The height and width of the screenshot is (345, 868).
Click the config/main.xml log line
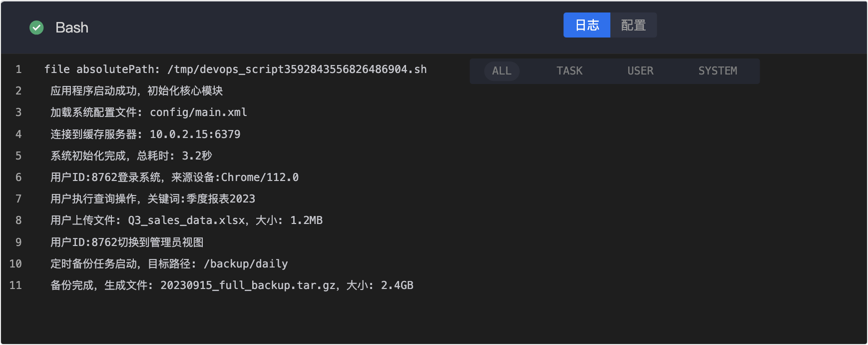click(148, 112)
